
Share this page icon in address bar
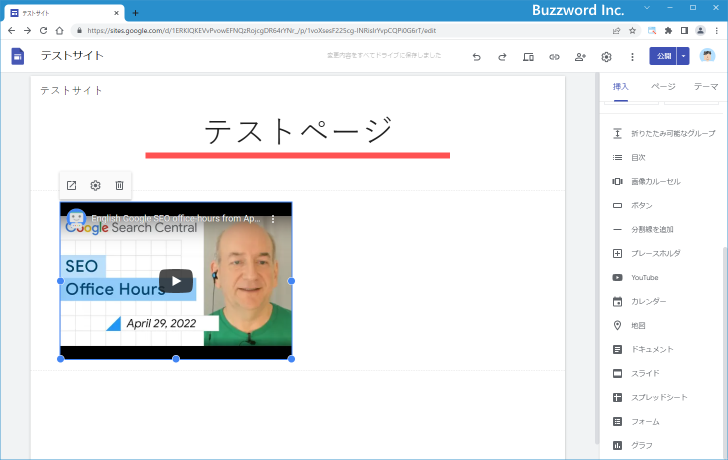(616, 31)
